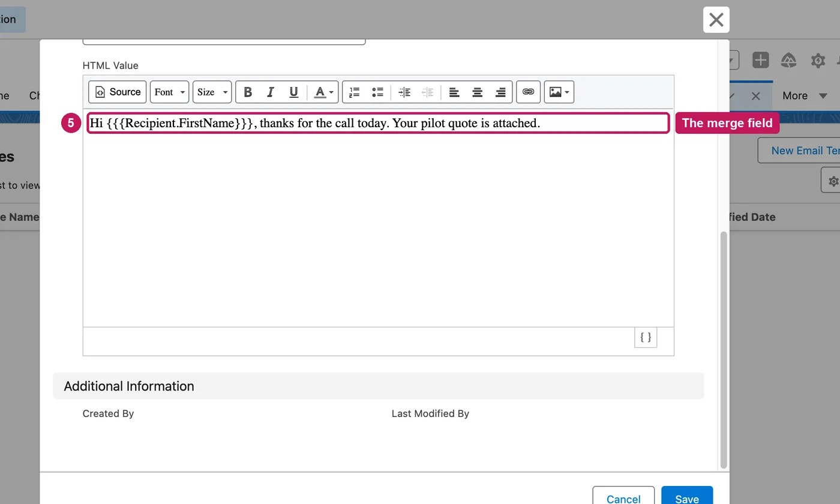
Task: Align text right
Action: 500,92
